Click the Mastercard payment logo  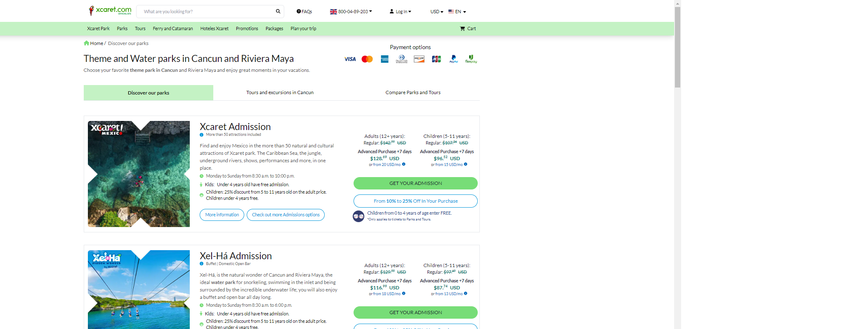(x=367, y=59)
